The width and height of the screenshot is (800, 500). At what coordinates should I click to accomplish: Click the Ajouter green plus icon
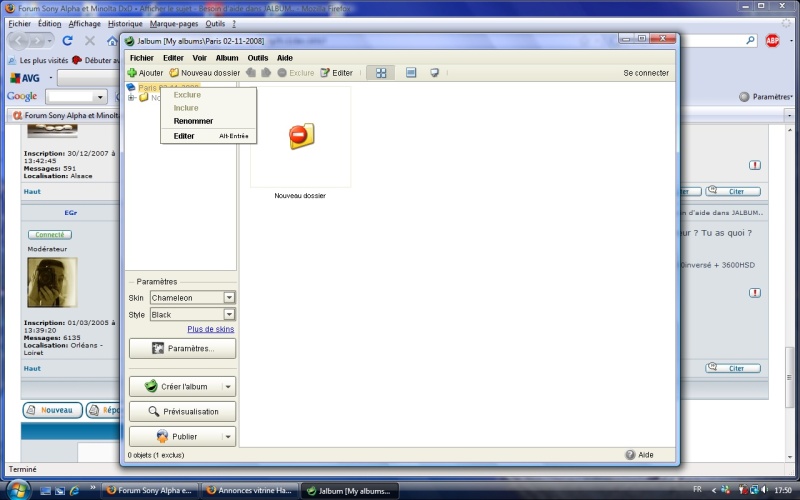click(x=132, y=73)
